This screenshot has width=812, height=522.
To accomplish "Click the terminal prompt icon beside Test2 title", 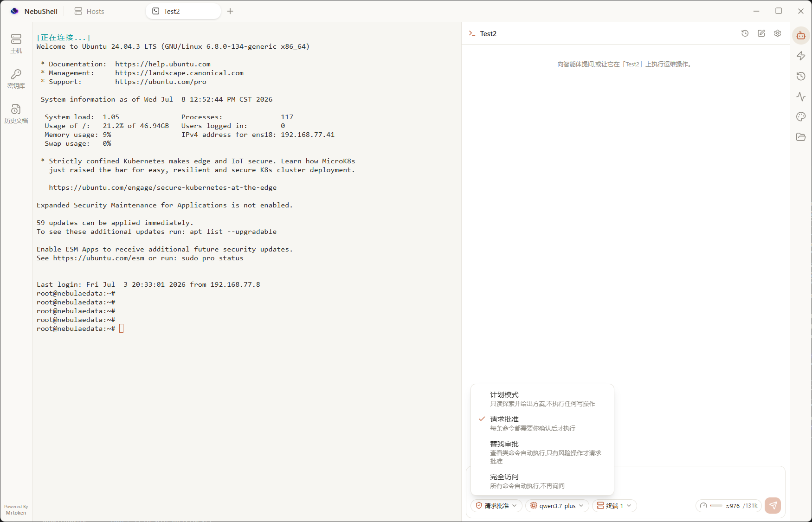I will point(472,33).
